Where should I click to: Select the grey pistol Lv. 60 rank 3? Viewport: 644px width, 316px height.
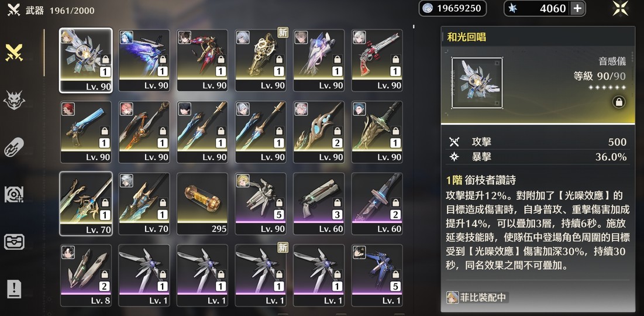point(319,204)
